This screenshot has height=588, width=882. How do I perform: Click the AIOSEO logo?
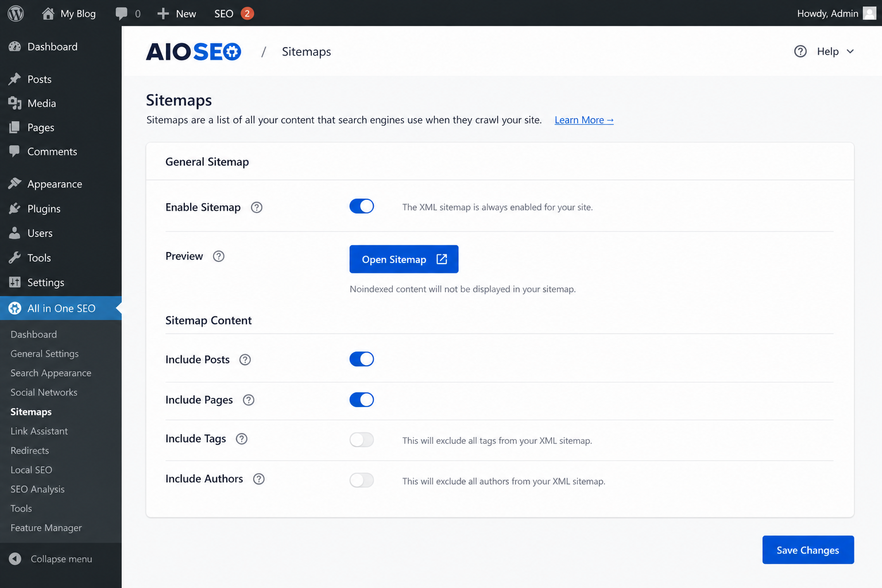click(194, 52)
